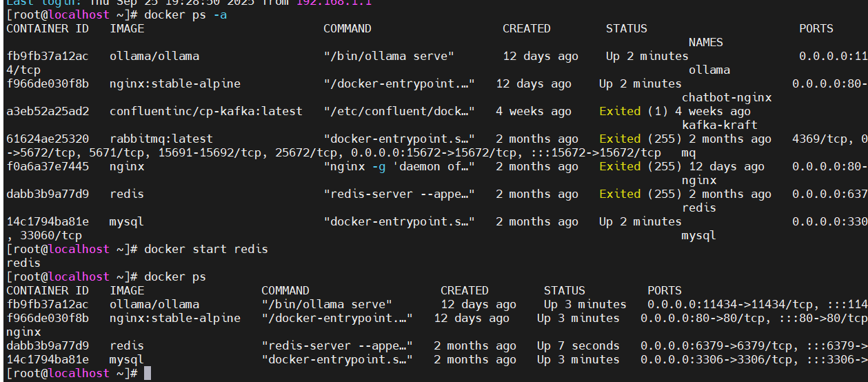The height and width of the screenshot is (382, 868).
Task: Click container ID a3eb52a25ad2
Action: (x=48, y=111)
